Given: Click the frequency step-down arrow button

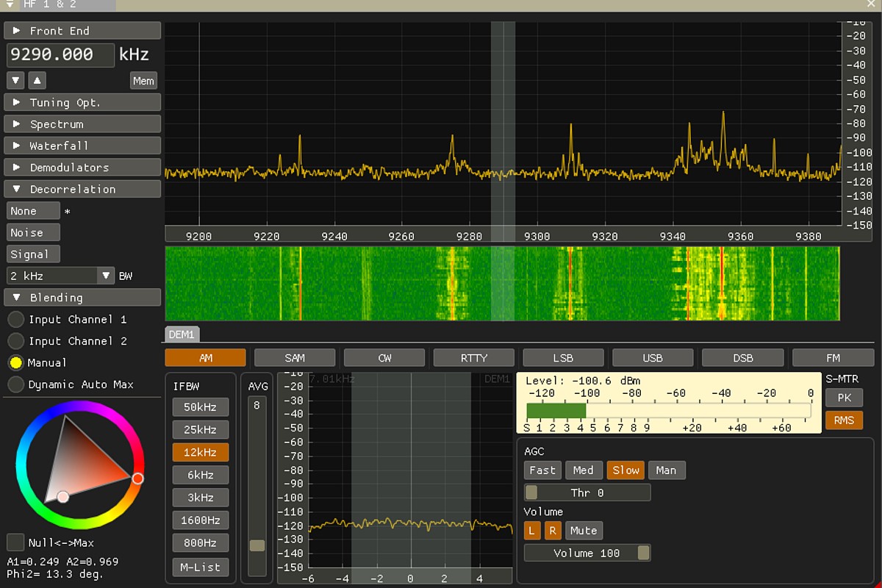Looking at the screenshot, I should coord(15,80).
